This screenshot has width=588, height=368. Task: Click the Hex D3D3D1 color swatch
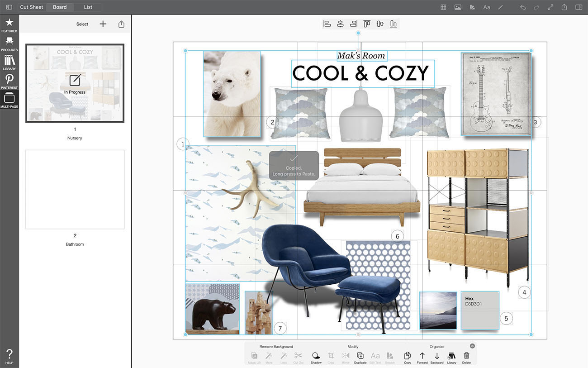tap(479, 311)
